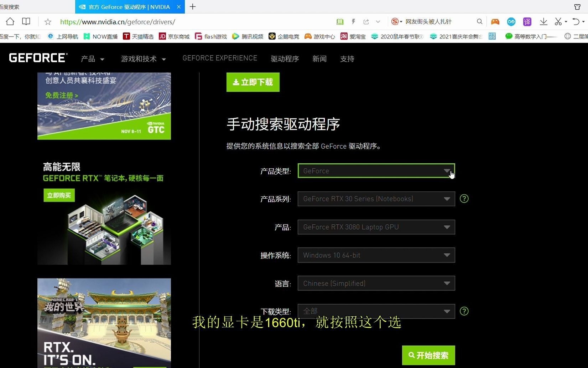Open the 产品类型 GeForce dropdown
This screenshot has width=588, height=368.
pyautogui.click(x=376, y=171)
